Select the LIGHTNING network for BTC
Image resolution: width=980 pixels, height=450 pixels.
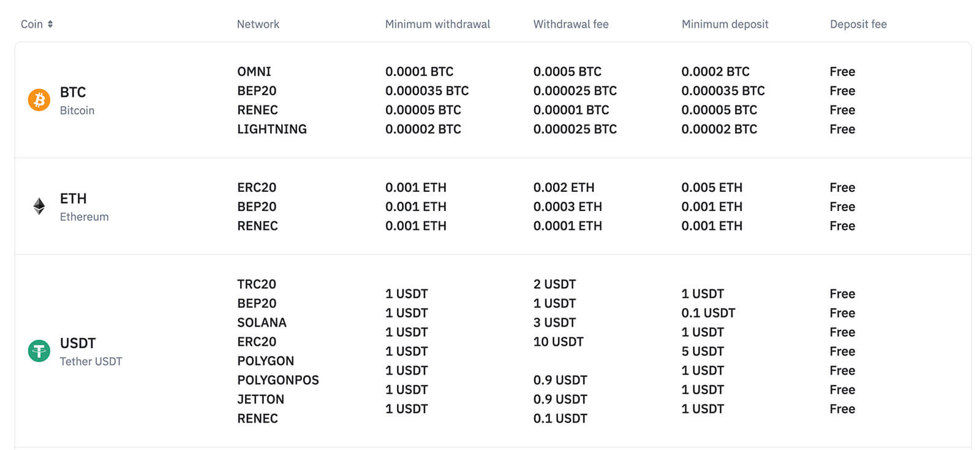pos(271,129)
